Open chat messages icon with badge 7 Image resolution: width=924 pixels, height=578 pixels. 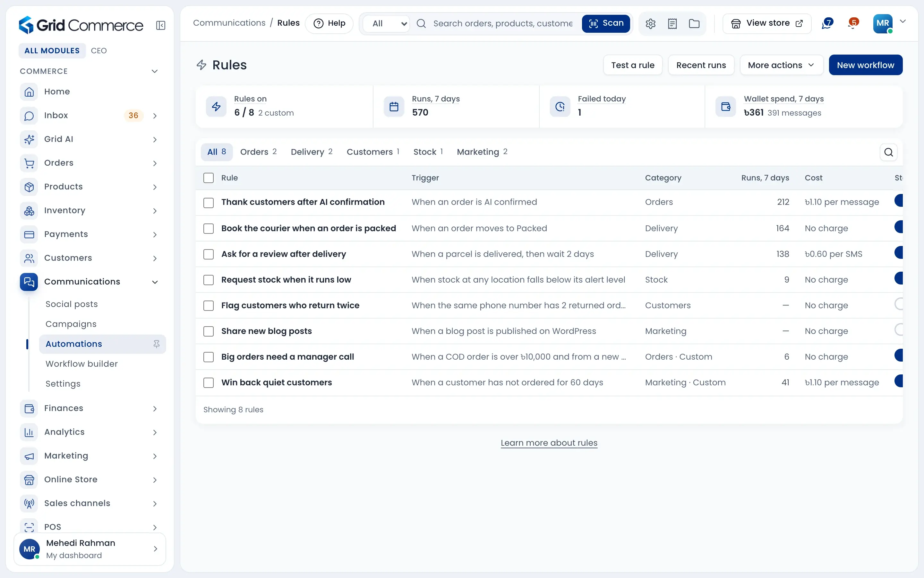pos(827,23)
